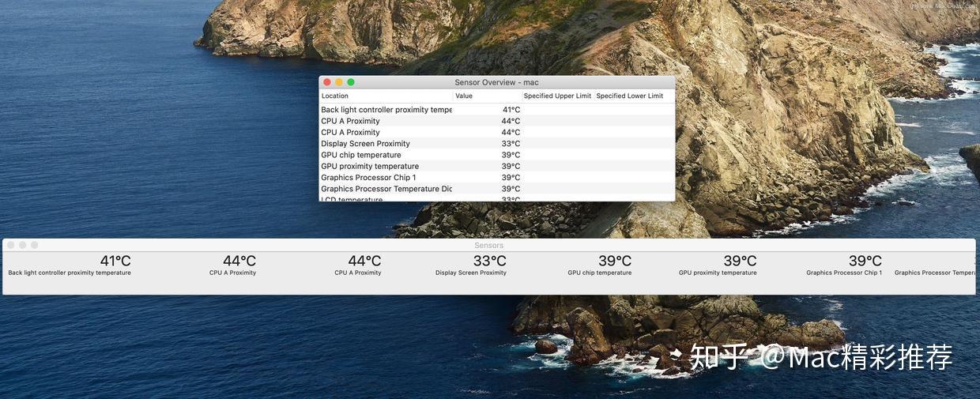Click Back light controller label in Sensors window
The image size is (980, 399).
[x=70, y=273]
